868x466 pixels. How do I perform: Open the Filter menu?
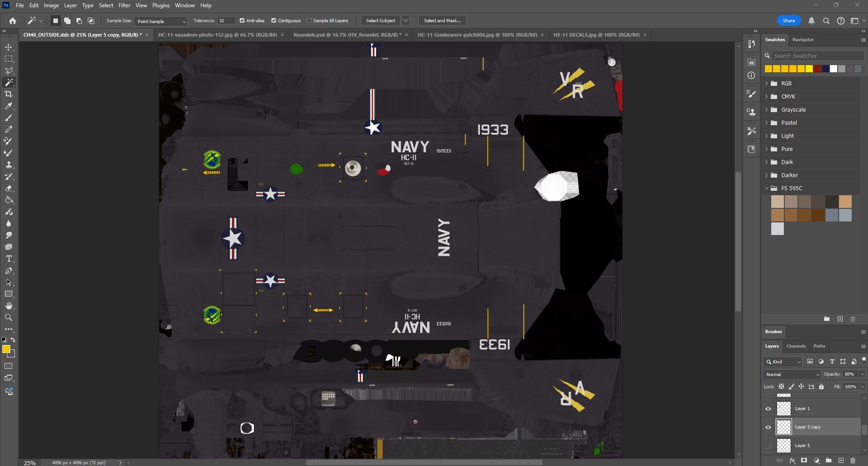point(124,5)
